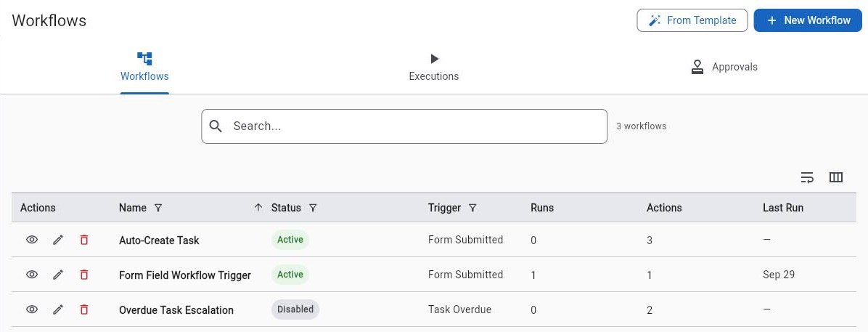Sort by the Actions count column header
The height and width of the screenshot is (332, 868).
(x=664, y=208)
